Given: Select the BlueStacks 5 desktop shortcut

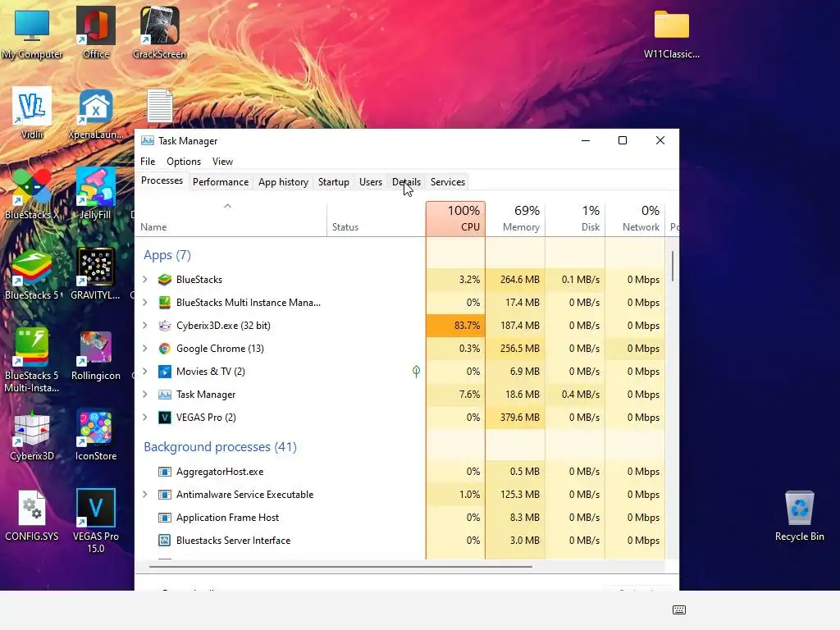Looking at the screenshot, I should [32, 274].
